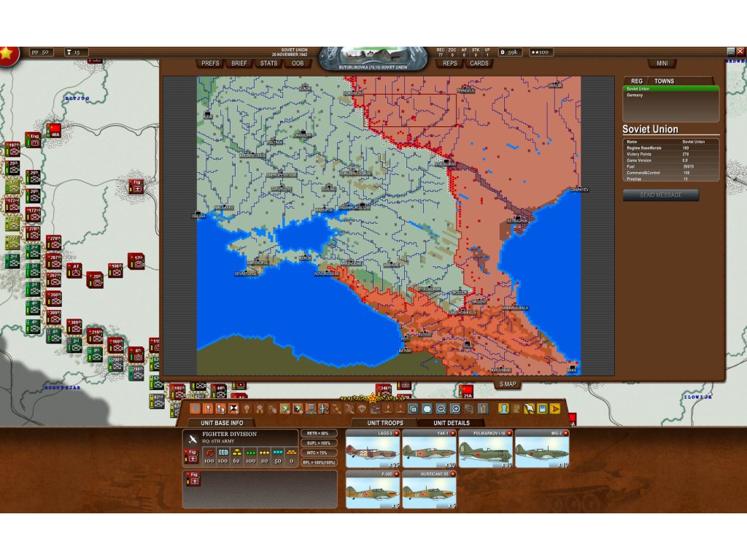Switch to the REG tab
Screen dimensions: 747x560
(636, 82)
